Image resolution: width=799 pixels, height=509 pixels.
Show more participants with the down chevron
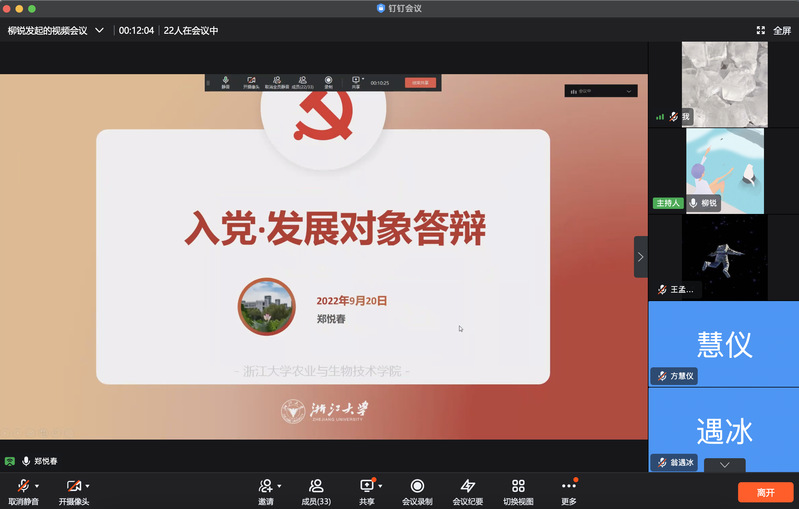pyautogui.click(x=725, y=465)
